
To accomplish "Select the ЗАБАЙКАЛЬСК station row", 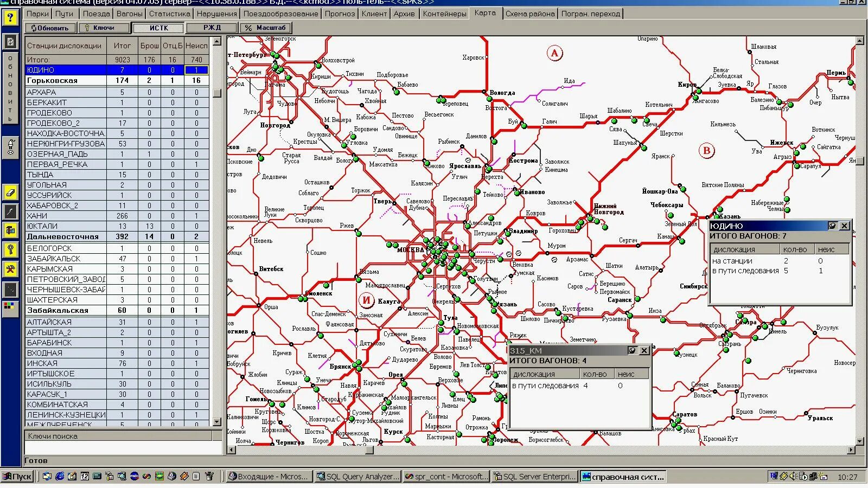I will [117, 259].
